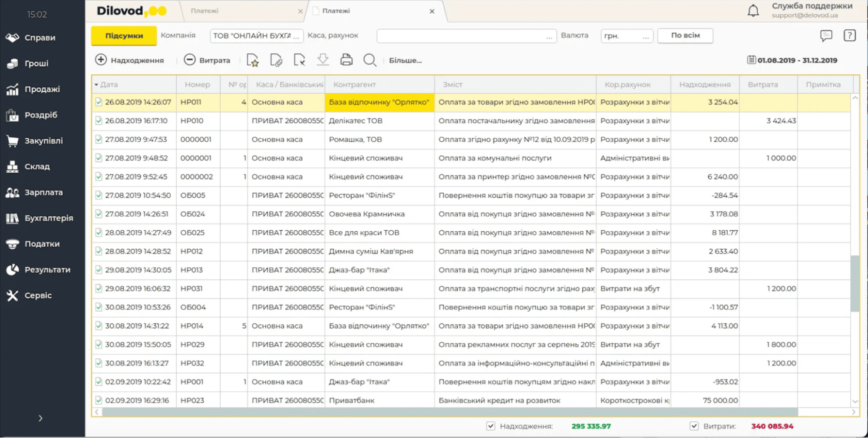Viewport: 868px width, 438px height.
Task: Toggle checkbox for row HP010
Action: (x=99, y=121)
